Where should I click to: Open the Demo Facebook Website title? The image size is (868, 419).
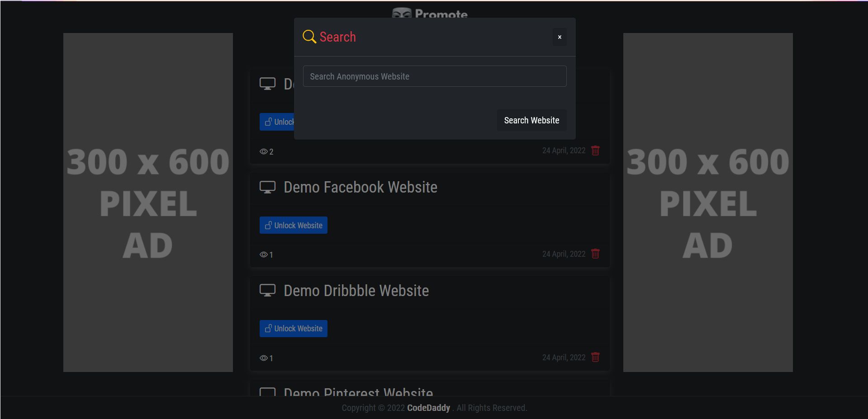[x=360, y=187]
